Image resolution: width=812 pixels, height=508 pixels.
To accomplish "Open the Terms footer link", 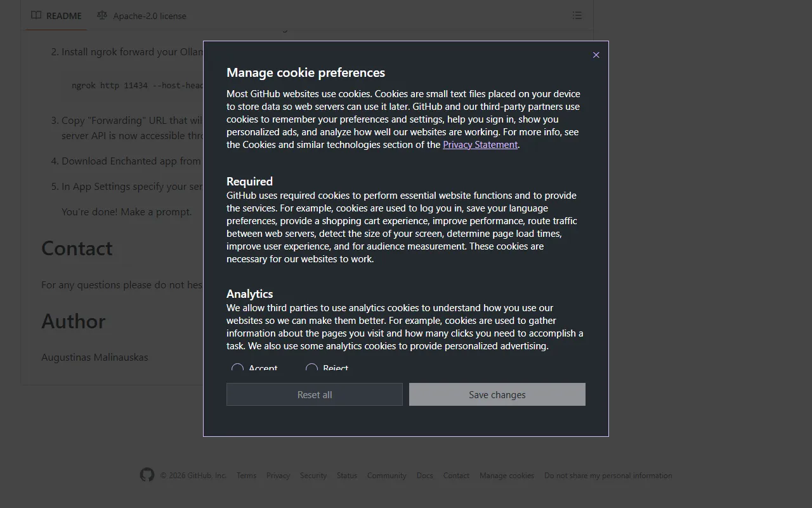I will [x=246, y=476].
